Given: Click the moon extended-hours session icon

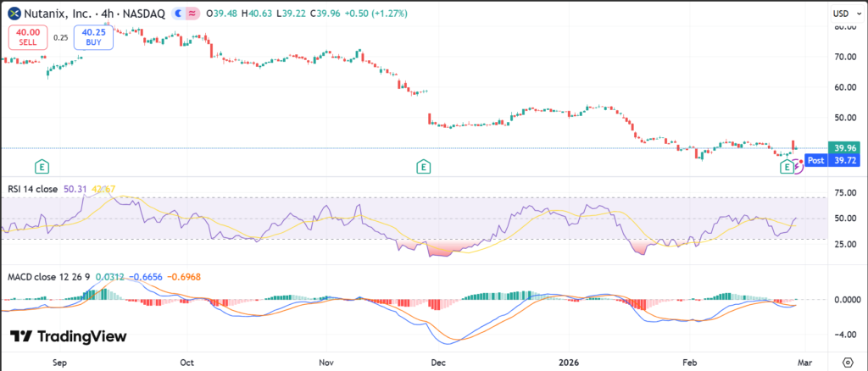Looking at the screenshot, I should (177, 14).
